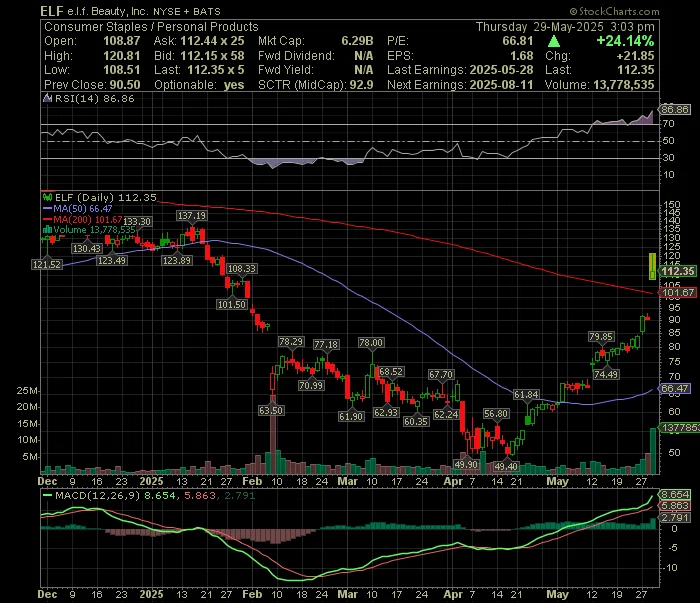Click the candlestick icon before ELF (Daily)
The image size is (700, 603).
[47, 197]
